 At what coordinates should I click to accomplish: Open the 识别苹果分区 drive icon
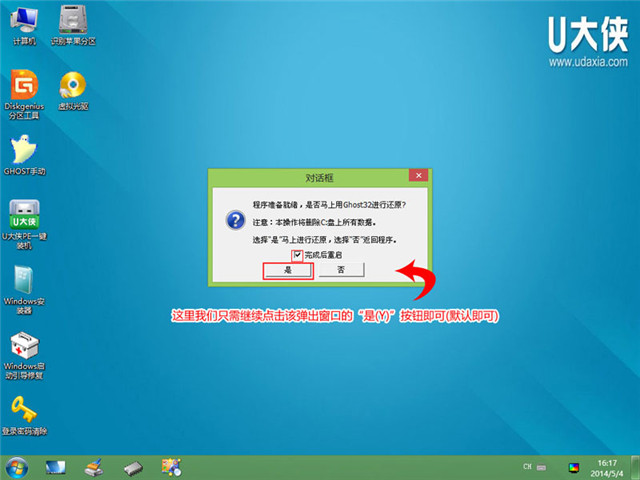(x=72, y=20)
